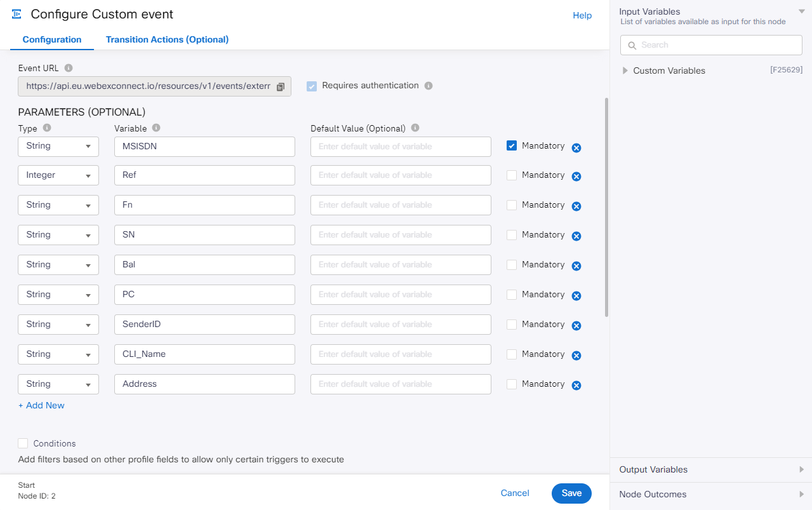Click info icon next to Default Value
This screenshot has height=510, width=812.
click(x=415, y=128)
